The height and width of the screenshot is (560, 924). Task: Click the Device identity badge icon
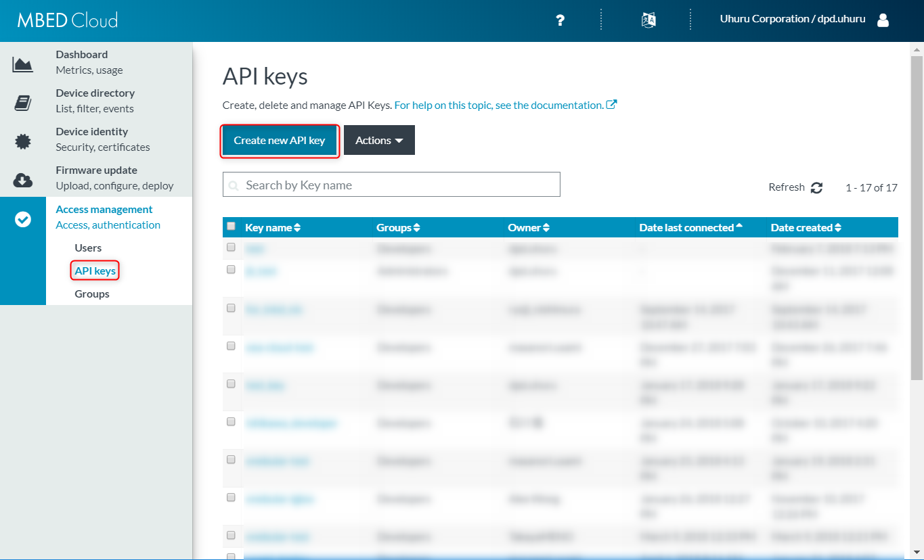tap(23, 141)
